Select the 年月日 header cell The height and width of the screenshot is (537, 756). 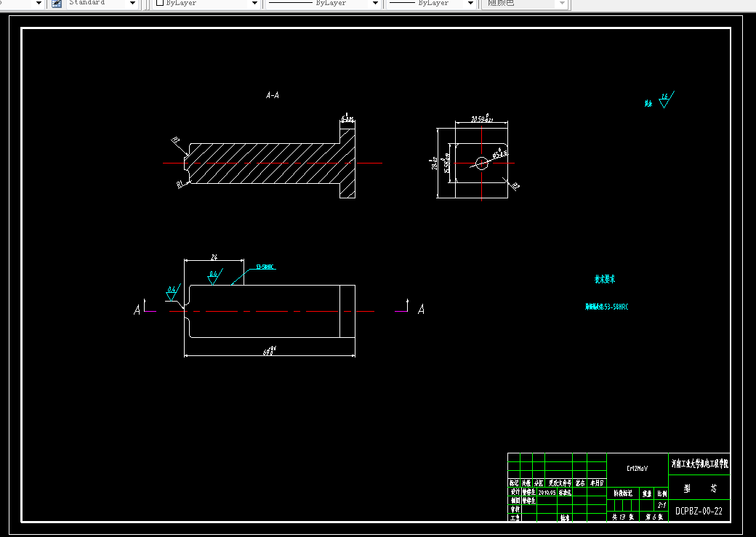click(x=597, y=483)
